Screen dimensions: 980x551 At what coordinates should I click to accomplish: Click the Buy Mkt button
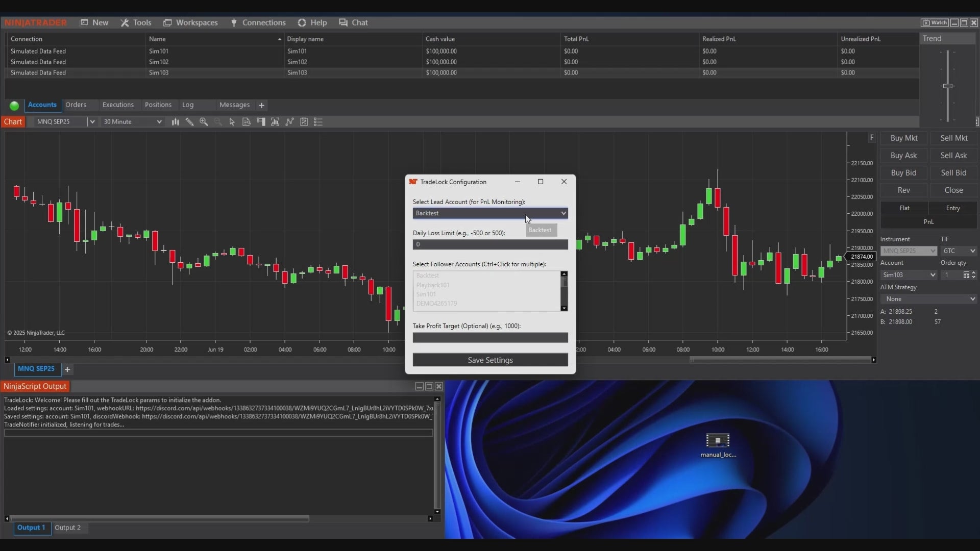tap(903, 138)
